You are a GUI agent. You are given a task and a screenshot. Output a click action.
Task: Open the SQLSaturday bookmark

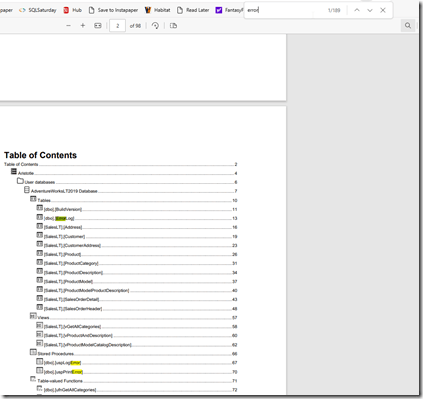click(37, 10)
